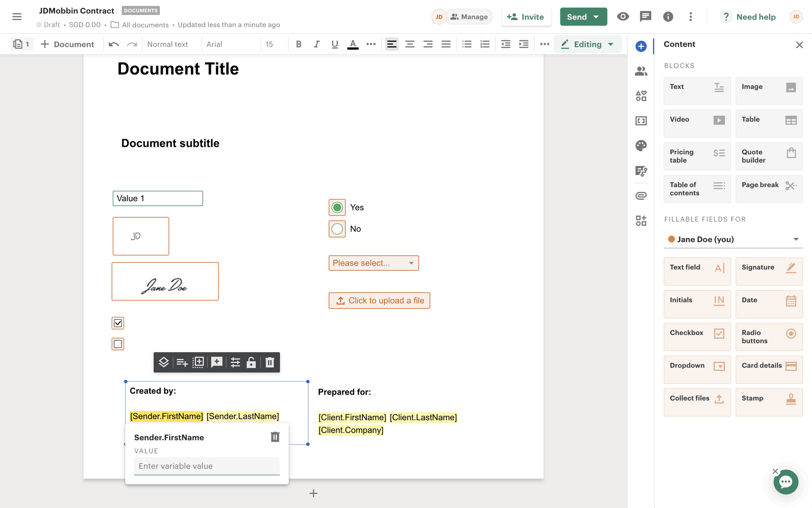This screenshot has height=508, width=812.
Task: Expand the Jane Doe recipient selector
Action: [x=733, y=239]
